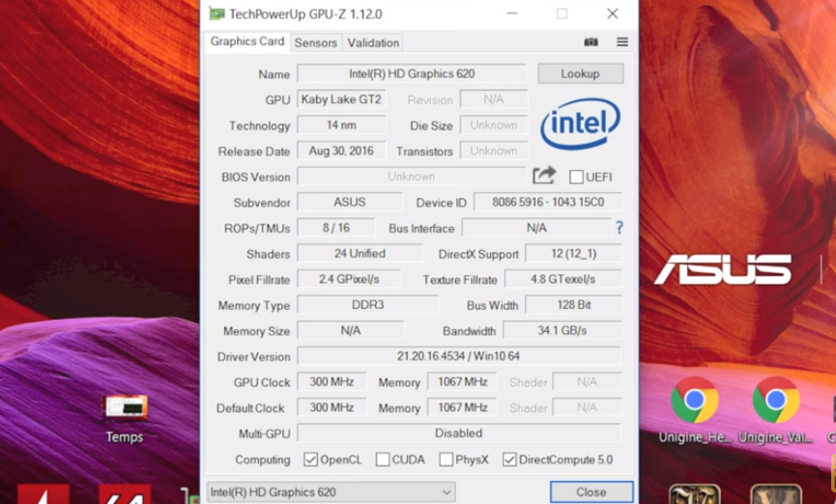Uncheck the DirectCompute 5.0 checkbox
This screenshot has width=836, height=504.
click(509, 460)
